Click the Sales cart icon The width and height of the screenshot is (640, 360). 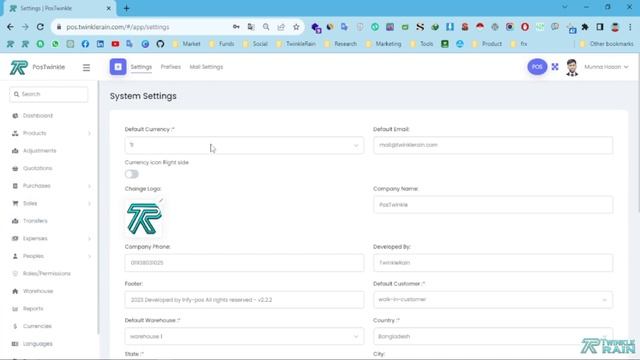pyautogui.click(x=15, y=203)
